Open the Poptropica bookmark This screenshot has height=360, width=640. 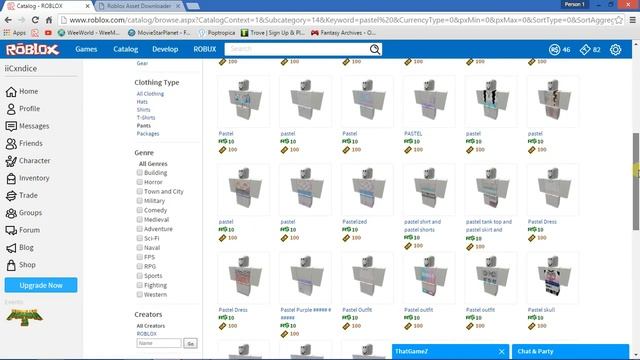pos(217,33)
